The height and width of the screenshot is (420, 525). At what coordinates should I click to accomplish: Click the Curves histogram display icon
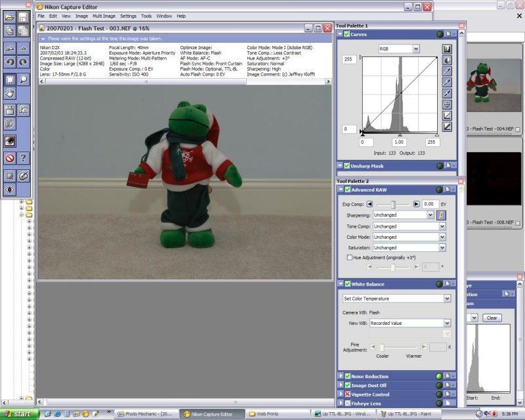pos(447,49)
